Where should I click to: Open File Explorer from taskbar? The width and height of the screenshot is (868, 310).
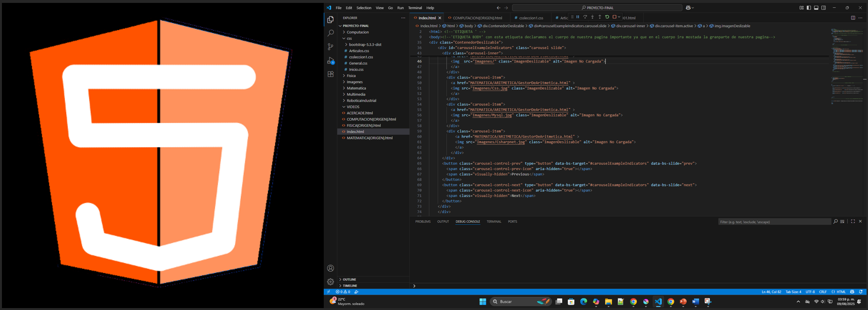tap(608, 302)
